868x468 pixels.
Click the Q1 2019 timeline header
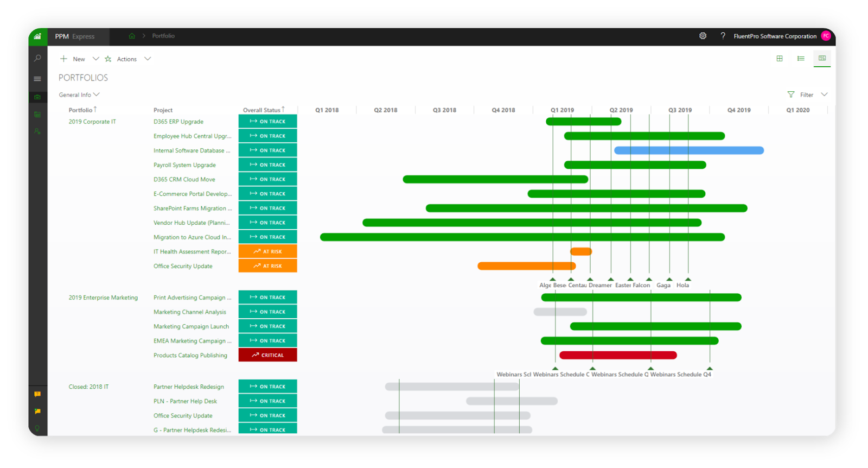[x=562, y=110]
